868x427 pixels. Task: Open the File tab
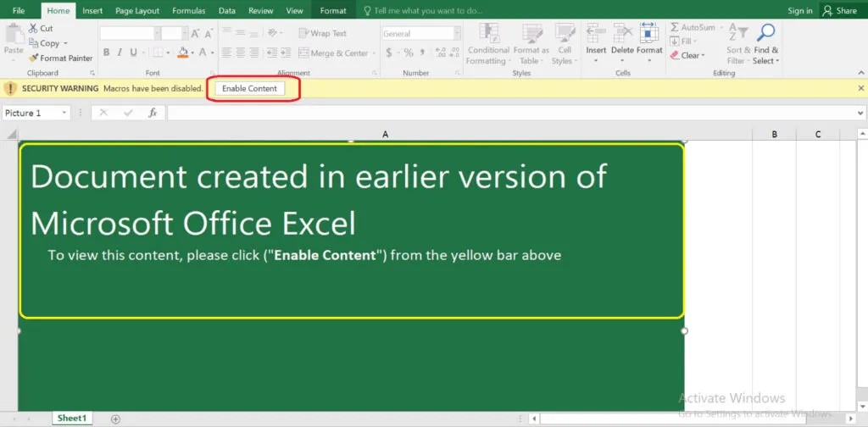(19, 10)
